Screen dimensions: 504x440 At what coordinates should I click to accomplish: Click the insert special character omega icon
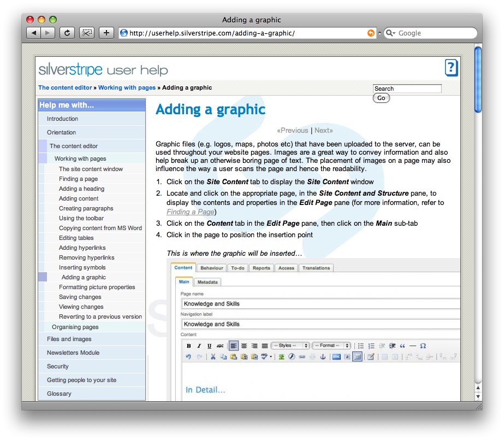(423, 345)
